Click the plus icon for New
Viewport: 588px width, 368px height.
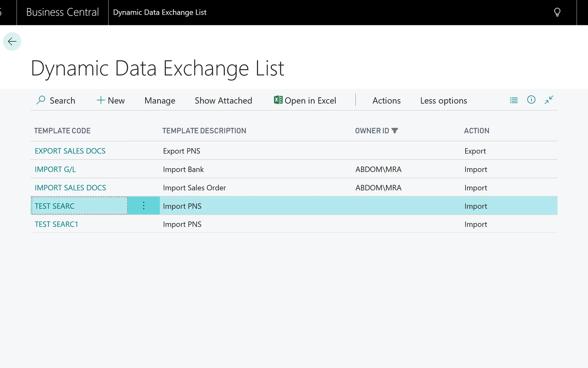tap(101, 100)
